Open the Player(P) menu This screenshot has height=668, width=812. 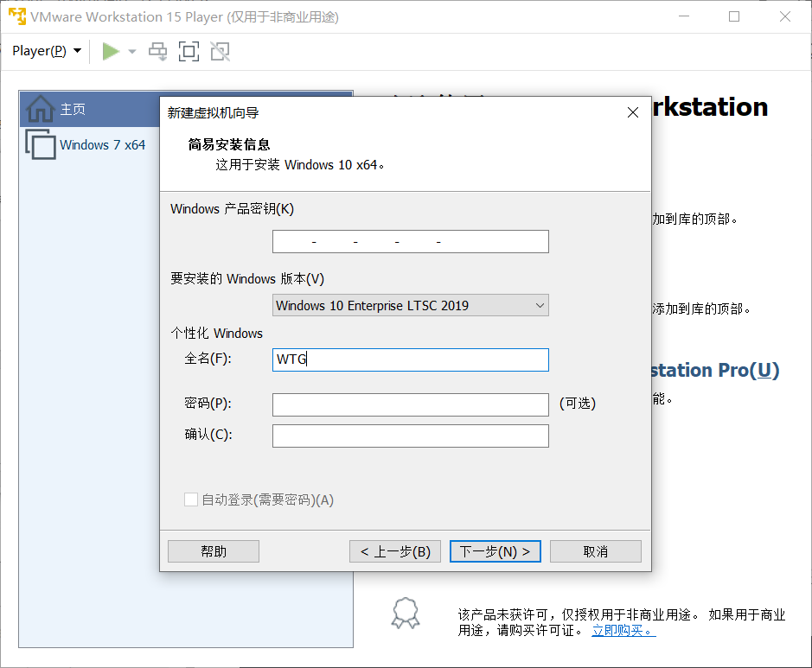pos(47,51)
